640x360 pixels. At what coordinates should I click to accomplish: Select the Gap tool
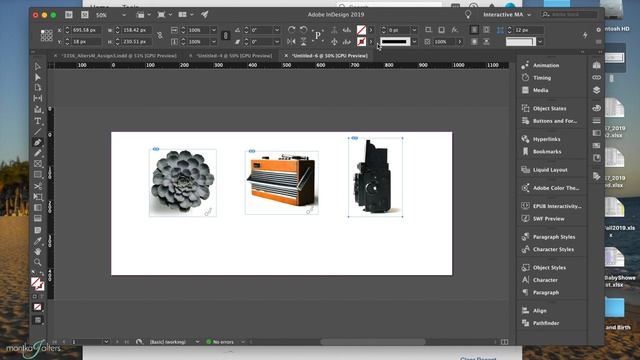38,98
